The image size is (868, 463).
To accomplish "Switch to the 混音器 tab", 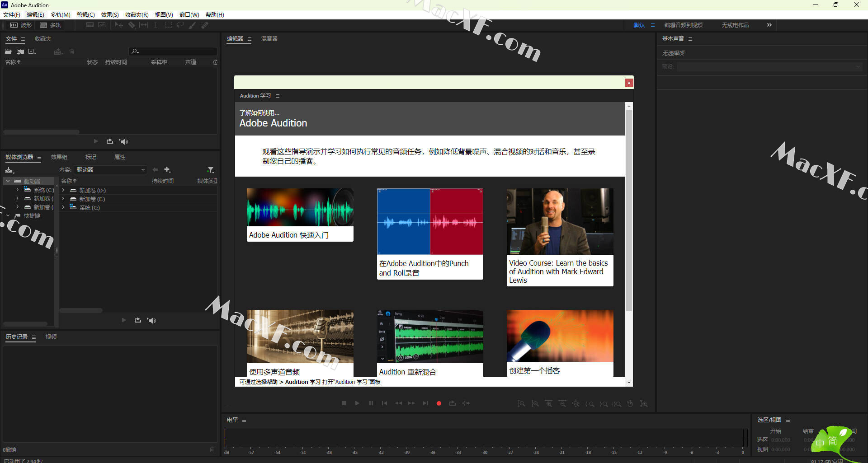I will [x=269, y=39].
